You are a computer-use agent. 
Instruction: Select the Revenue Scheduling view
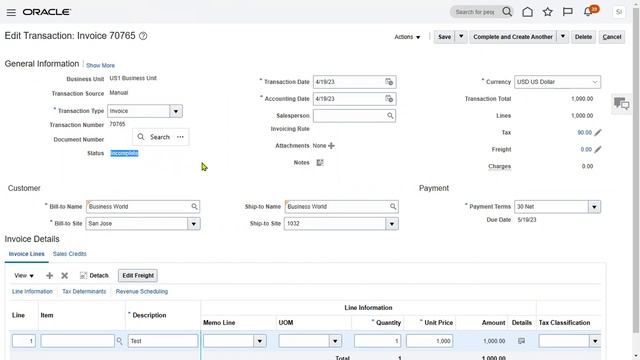(x=142, y=291)
